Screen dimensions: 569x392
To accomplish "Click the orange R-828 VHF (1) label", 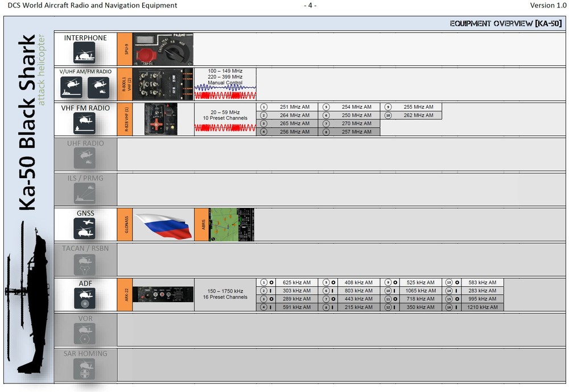I will click(125, 119).
